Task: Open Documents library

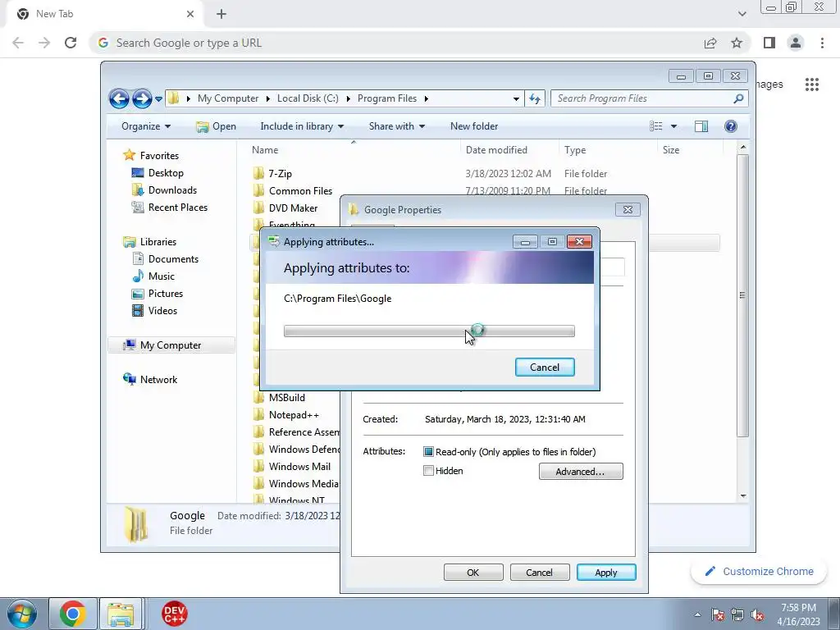Action: click(173, 258)
